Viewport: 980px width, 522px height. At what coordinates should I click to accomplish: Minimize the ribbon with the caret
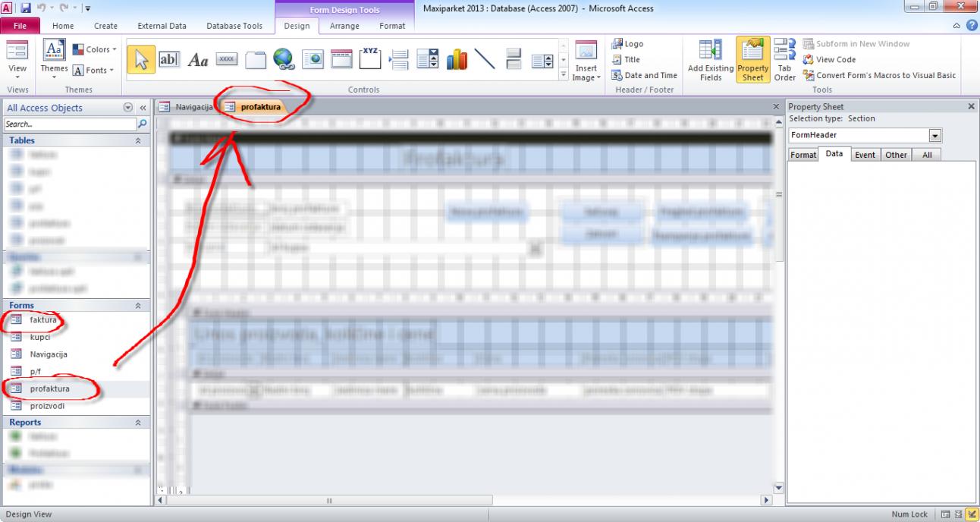(x=958, y=25)
